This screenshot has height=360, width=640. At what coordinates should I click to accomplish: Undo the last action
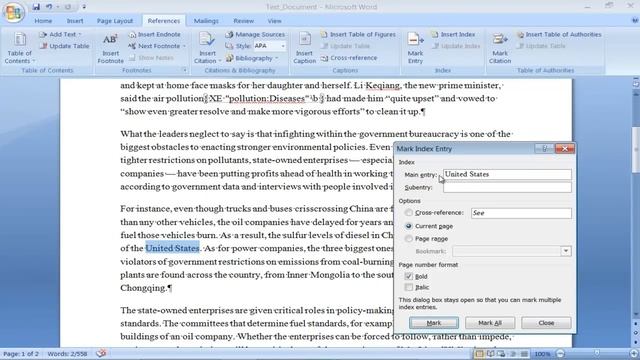(x=49, y=7)
